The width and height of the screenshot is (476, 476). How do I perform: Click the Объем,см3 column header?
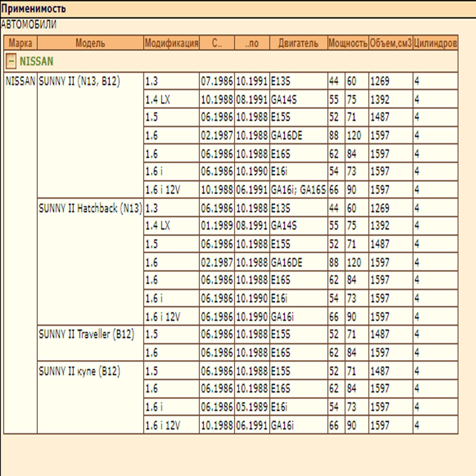click(390, 43)
